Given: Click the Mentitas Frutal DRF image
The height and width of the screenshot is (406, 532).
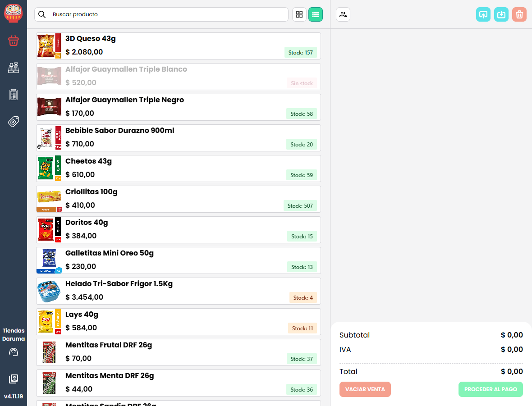Looking at the screenshot, I should point(49,352).
